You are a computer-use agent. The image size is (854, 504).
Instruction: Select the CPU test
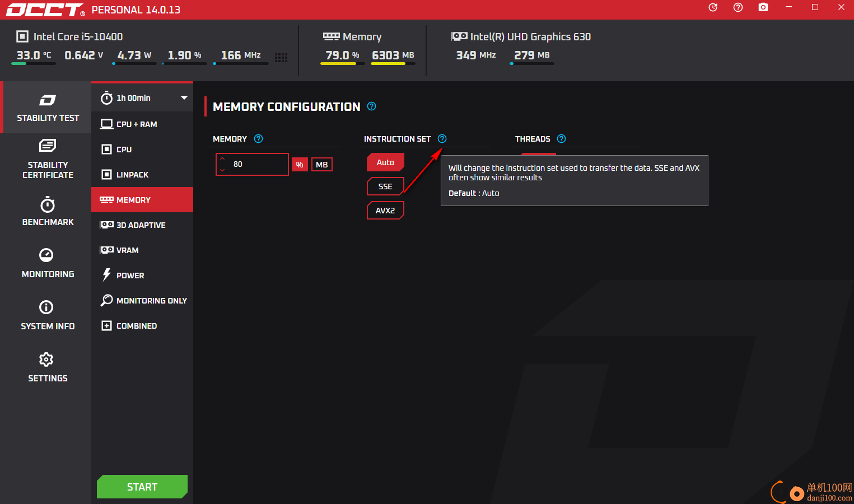[x=142, y=150]
